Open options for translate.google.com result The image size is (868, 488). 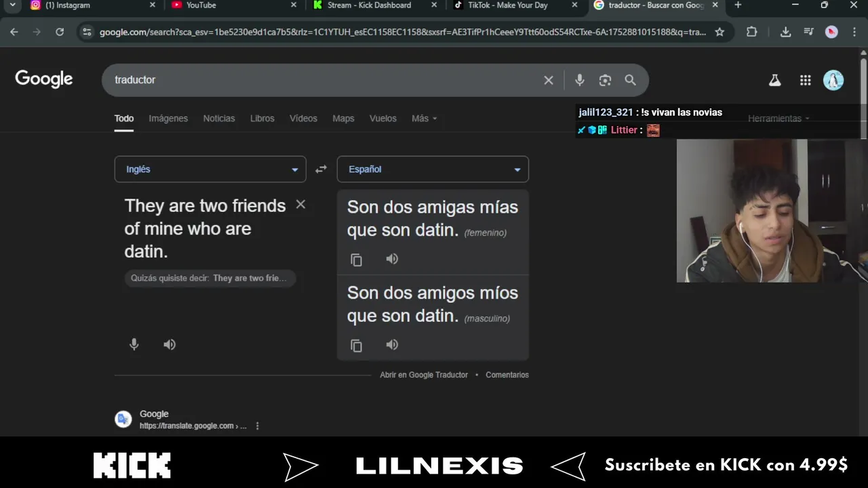257,426
